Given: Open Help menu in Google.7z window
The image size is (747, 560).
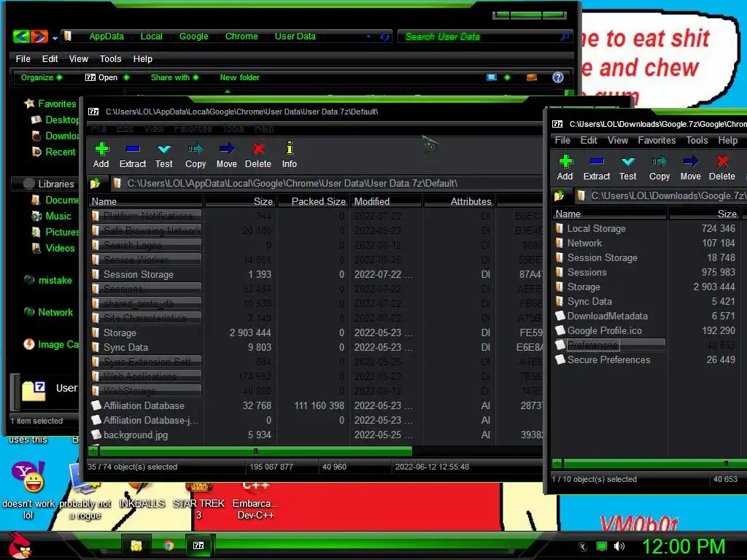Looking at the screenshot, I should (x=728, y=140).
